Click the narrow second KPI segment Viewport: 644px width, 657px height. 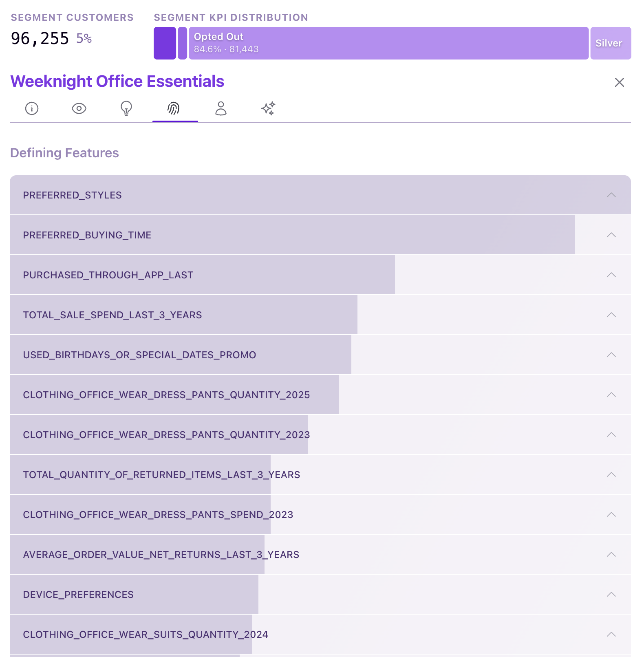182,43
